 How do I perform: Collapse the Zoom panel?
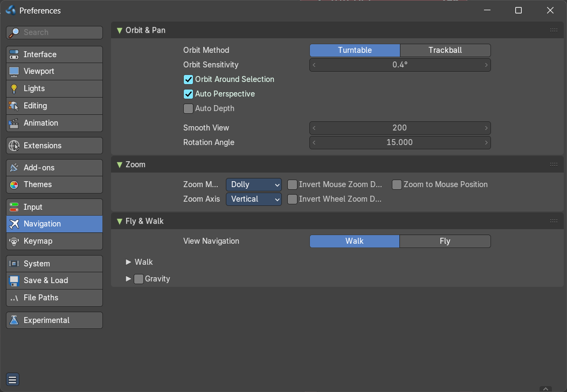pyautogui.click(x=120, y=164)
